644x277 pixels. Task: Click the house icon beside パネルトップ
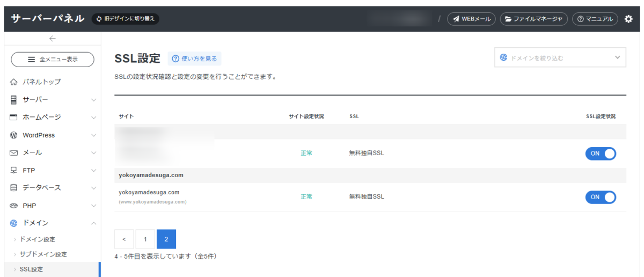click(14, 82)
